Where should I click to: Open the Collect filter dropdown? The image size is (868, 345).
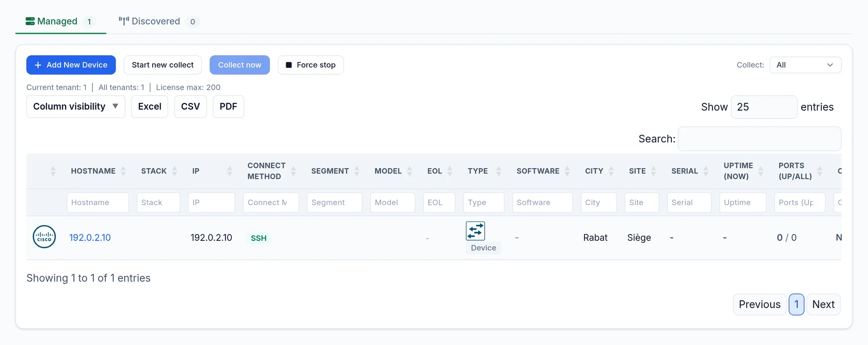805,65
